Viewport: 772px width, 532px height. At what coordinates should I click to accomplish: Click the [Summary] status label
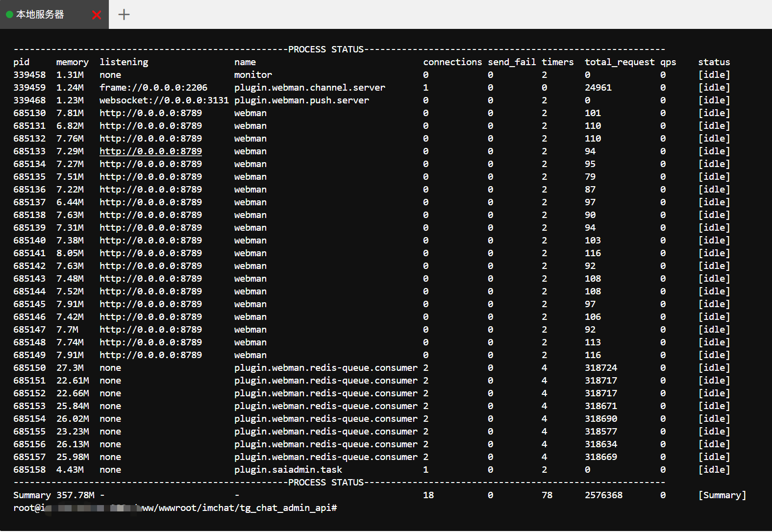point(722,495)
